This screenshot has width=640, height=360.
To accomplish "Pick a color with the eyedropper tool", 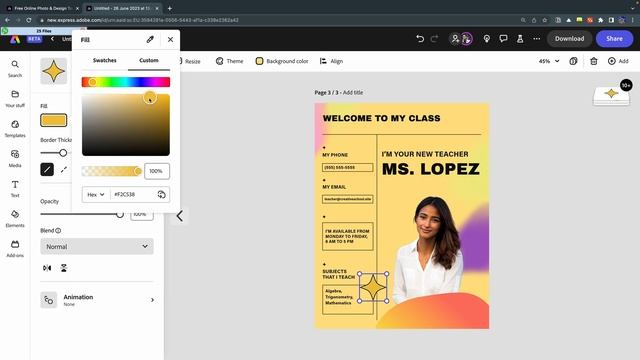I will click(x=150, y=39).
